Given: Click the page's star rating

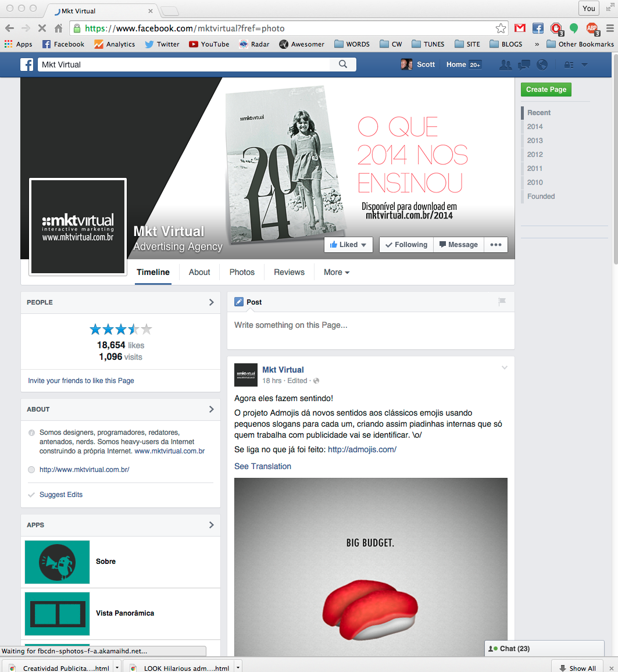Looking at the screenshot, I should point(120,329).
